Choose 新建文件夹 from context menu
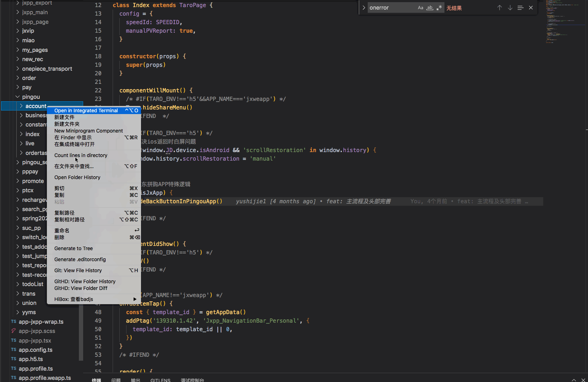 pos(94,124)
